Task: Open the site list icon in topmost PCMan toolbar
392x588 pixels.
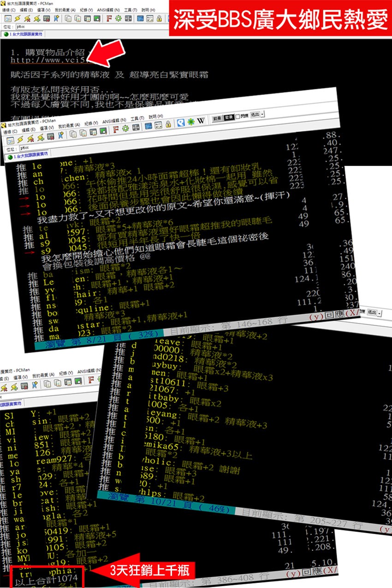Action: pos(8,19)
